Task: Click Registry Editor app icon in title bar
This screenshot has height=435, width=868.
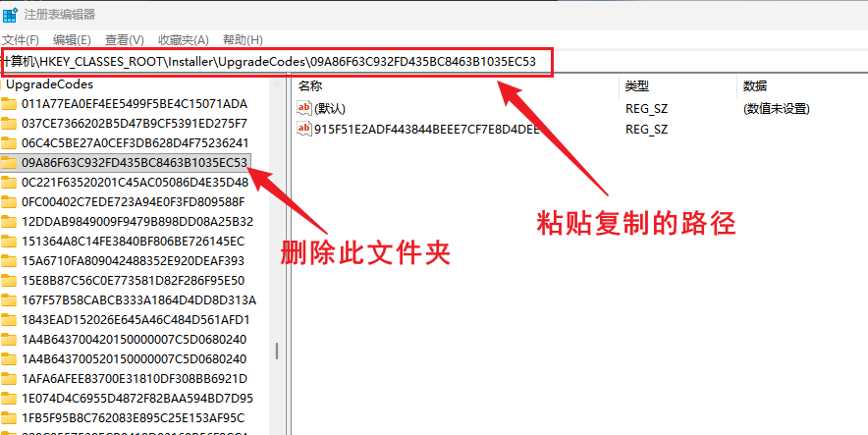Action: 11,14
